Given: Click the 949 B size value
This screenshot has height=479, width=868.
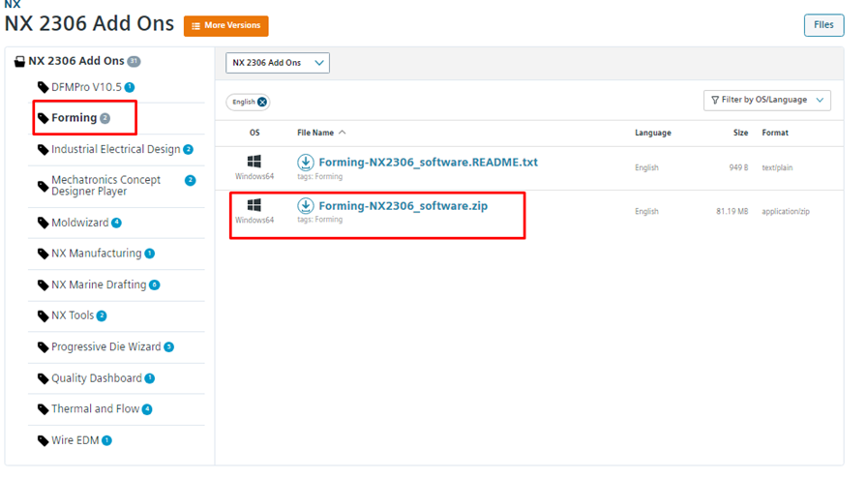Looking at the screenshot, I should [x=738, y=167].
